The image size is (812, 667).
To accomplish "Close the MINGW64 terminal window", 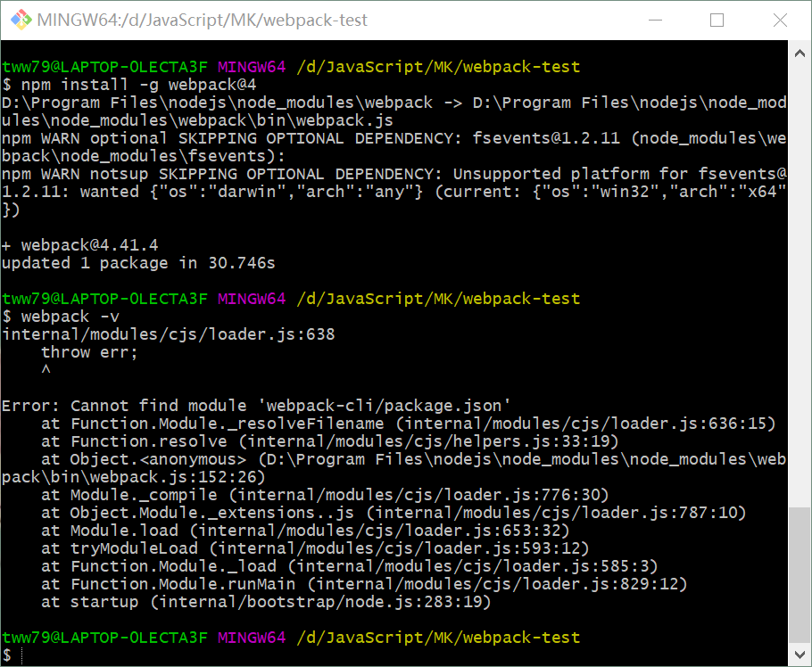I will point(780,21).
